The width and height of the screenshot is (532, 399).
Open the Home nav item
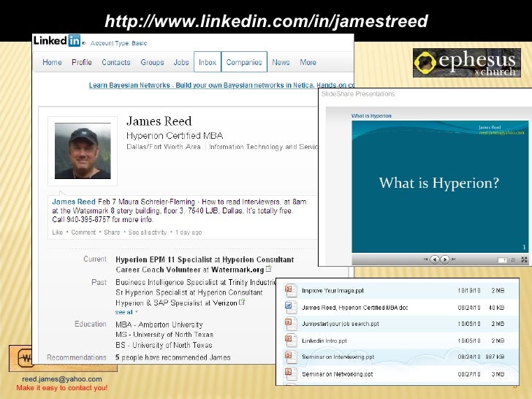pyautogui.click(x=52, y=62)
